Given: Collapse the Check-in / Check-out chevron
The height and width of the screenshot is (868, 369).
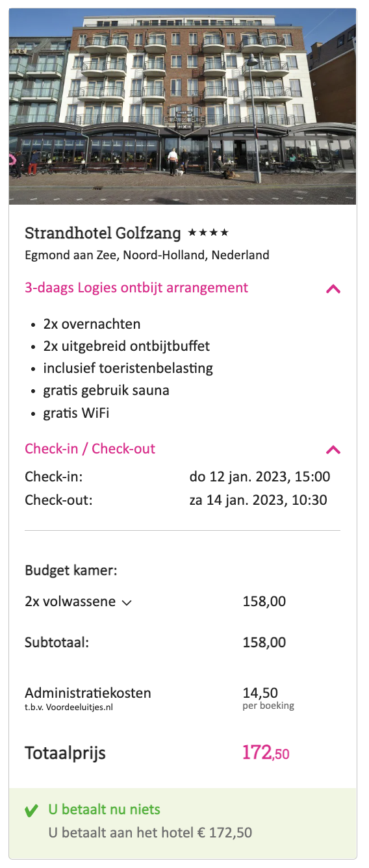Looking at the screenshot, I should click(x=333, y=450).
